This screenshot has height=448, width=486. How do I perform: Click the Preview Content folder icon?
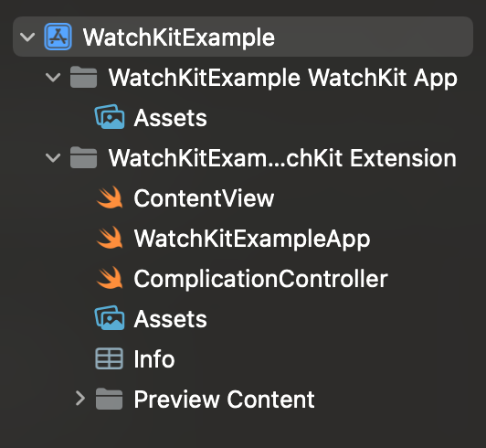pyautogui.click(x=109, y=399)
